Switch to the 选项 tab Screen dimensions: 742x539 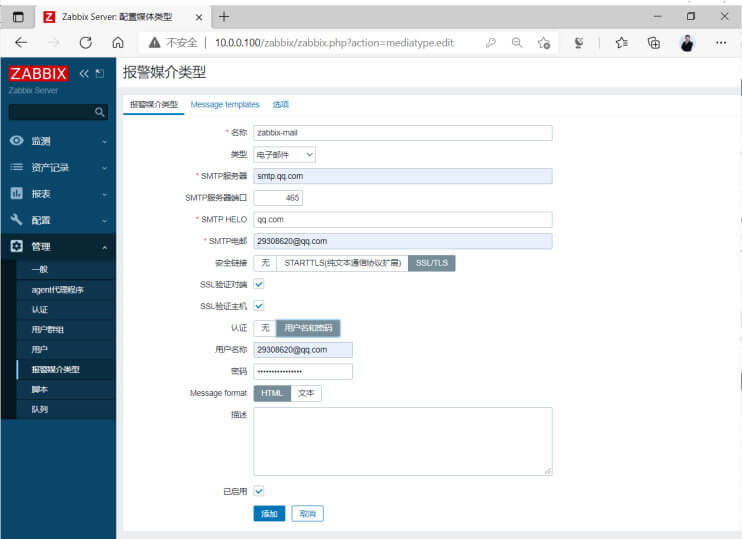(281, 104)
